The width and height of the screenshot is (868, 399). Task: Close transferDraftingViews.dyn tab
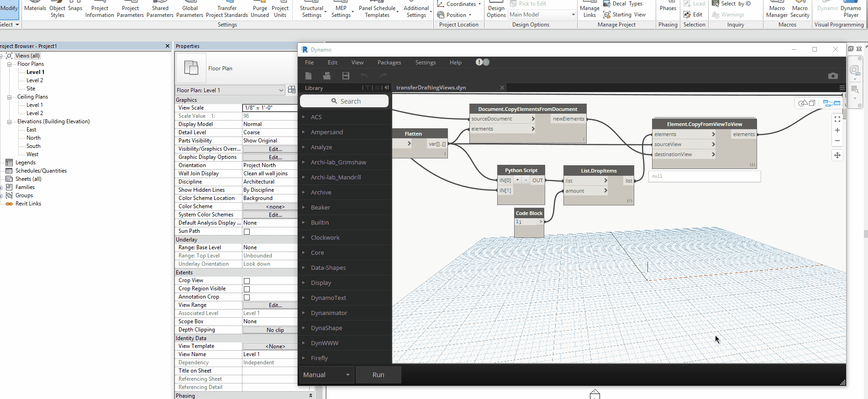[x=502, y=88]
